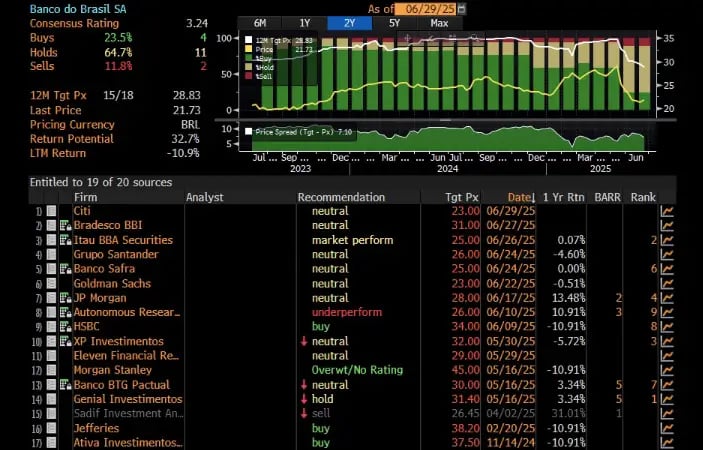Open the locked report icon beside Banco Safra
703x450 pixels.
(65, 269)
